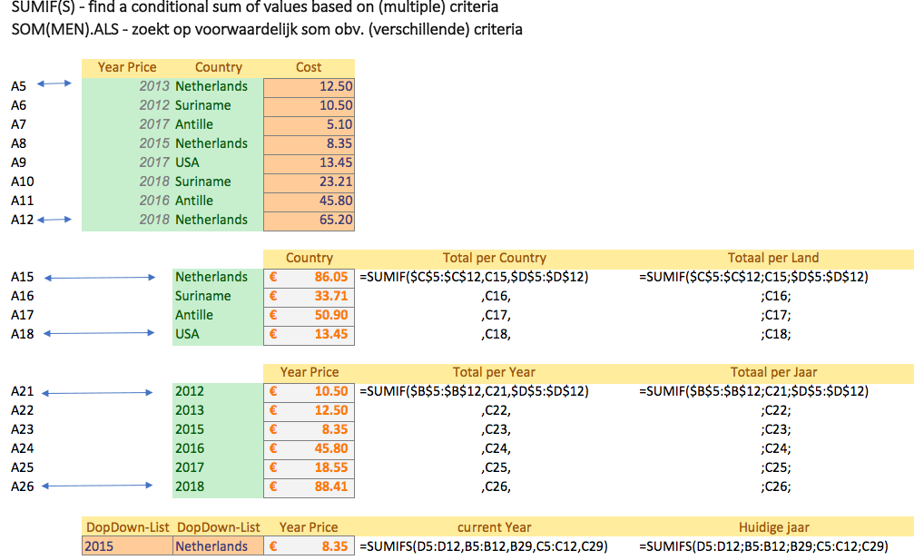
Task: Select Cost cell 45.80 in 2016 Antille row
Action: 309,201
